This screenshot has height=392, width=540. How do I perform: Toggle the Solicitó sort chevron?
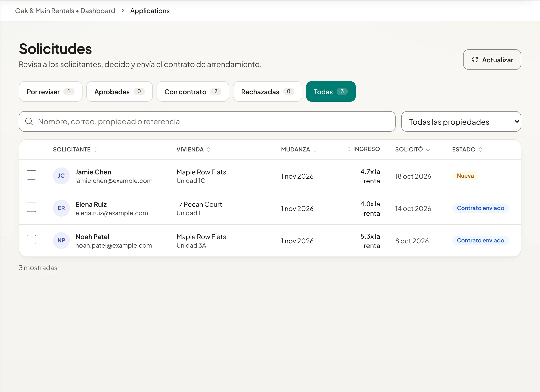(x=428, y=150)
